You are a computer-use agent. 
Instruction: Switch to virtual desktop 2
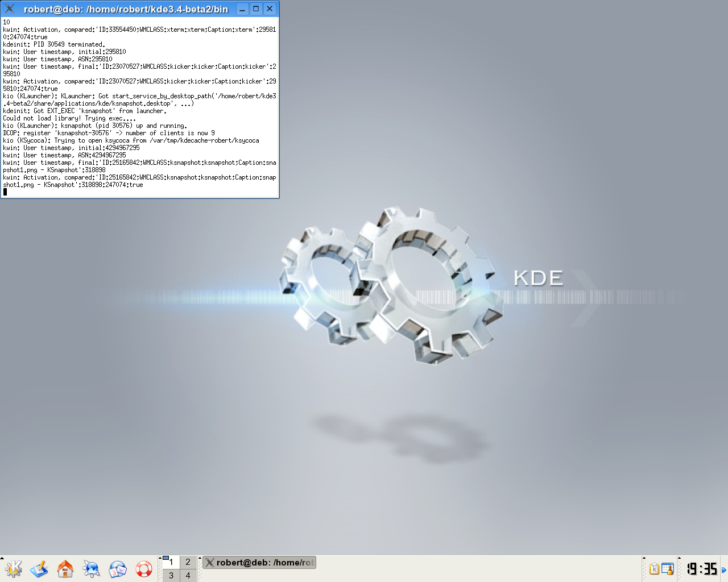pos(188,562)
